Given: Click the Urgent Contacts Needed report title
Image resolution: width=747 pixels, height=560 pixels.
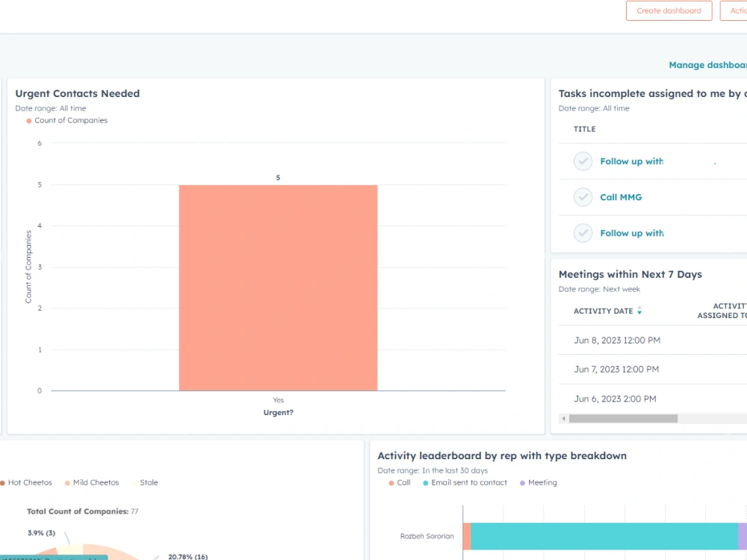Looking at the screenshot, I should coord(77,93).
